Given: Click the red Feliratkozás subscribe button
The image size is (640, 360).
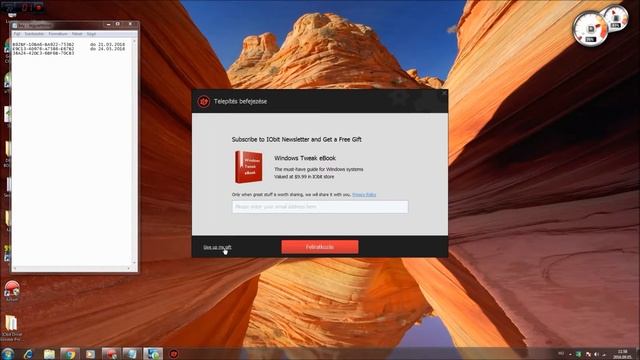Looking at the screenshot, I should 320,247.
